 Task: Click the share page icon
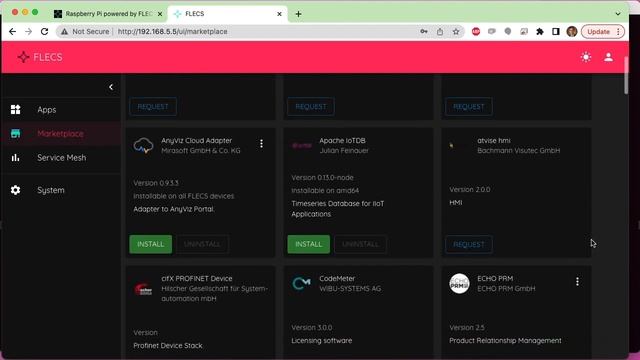pos(440,31)
